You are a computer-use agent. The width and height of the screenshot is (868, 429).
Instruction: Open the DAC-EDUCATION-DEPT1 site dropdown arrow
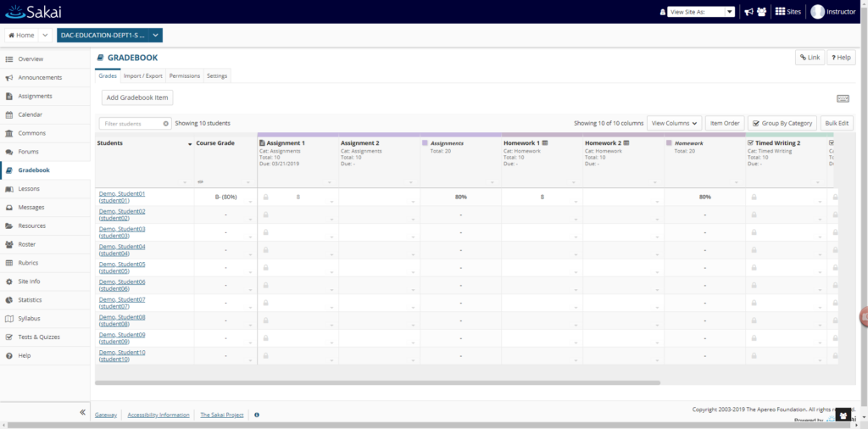coord(156,35)
